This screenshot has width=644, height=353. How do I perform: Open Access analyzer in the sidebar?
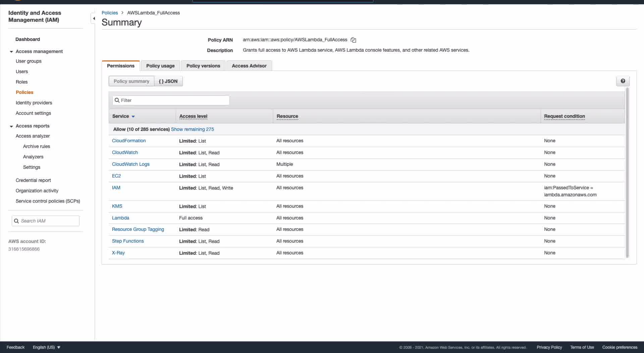[x=33, y=136]
